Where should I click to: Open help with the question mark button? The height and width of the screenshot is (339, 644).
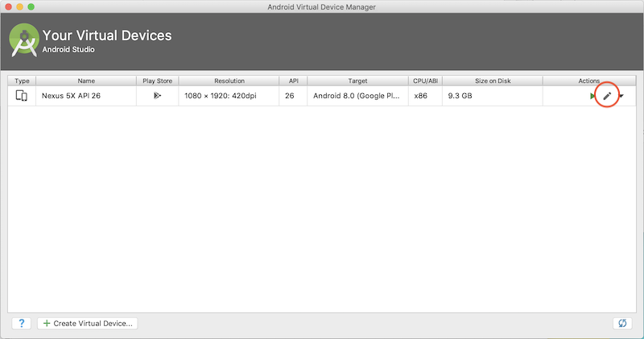point(22,324)
